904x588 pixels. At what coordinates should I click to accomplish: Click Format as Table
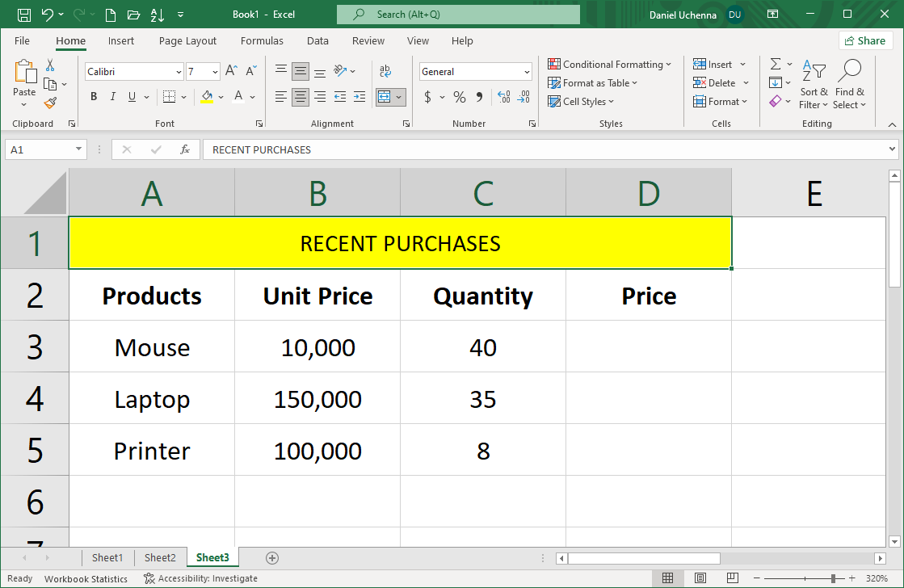tap(592, 82)
